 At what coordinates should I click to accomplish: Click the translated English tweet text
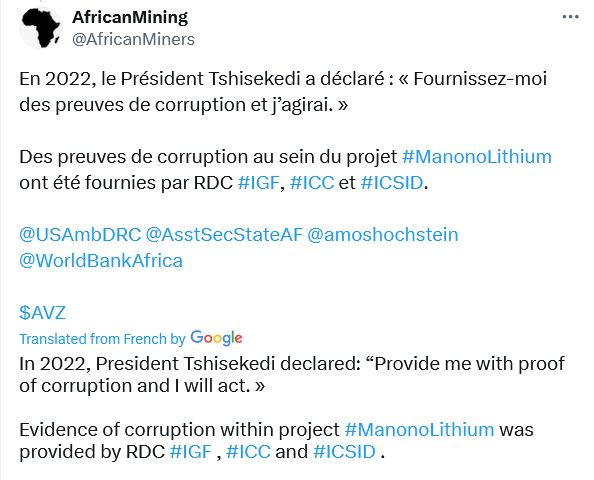coord(292,408)
